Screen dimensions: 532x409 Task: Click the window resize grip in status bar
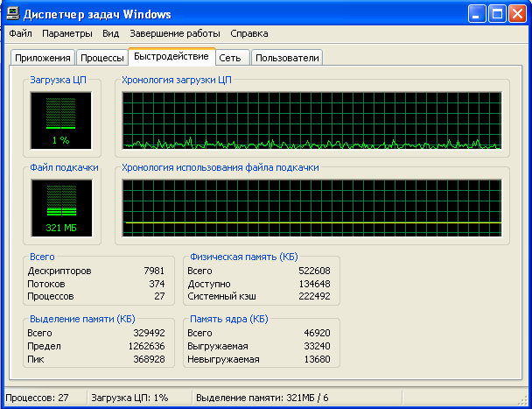tap(523, 400)
